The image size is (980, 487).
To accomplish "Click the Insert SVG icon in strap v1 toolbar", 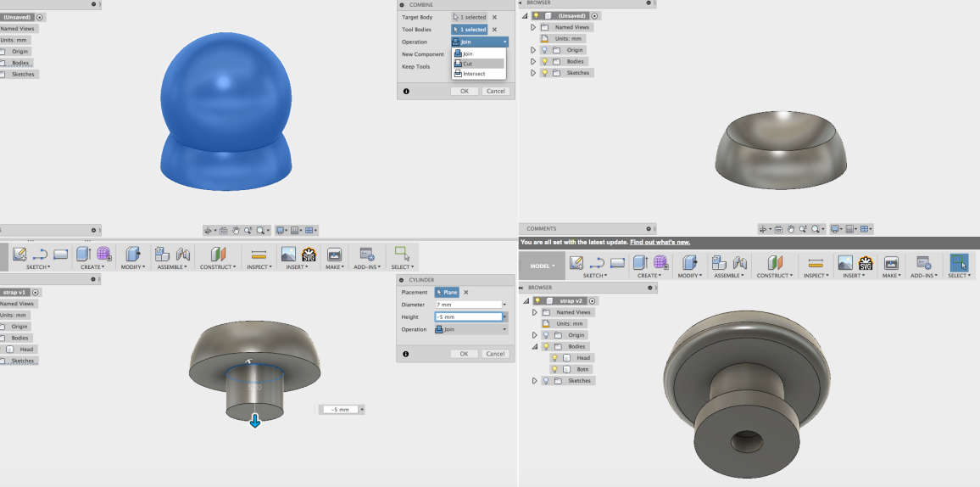I will click(x=309, y=255).
